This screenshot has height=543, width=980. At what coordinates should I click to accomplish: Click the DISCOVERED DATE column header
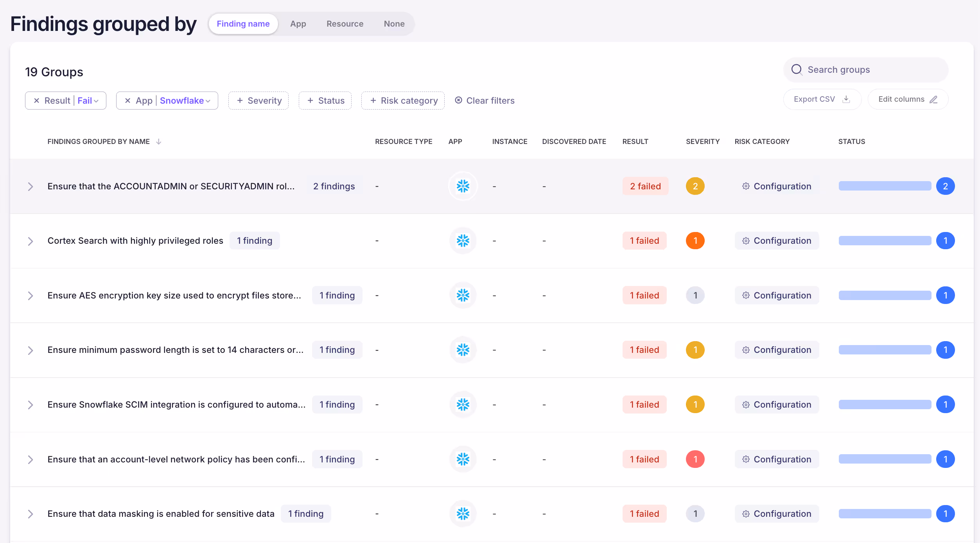574,142
